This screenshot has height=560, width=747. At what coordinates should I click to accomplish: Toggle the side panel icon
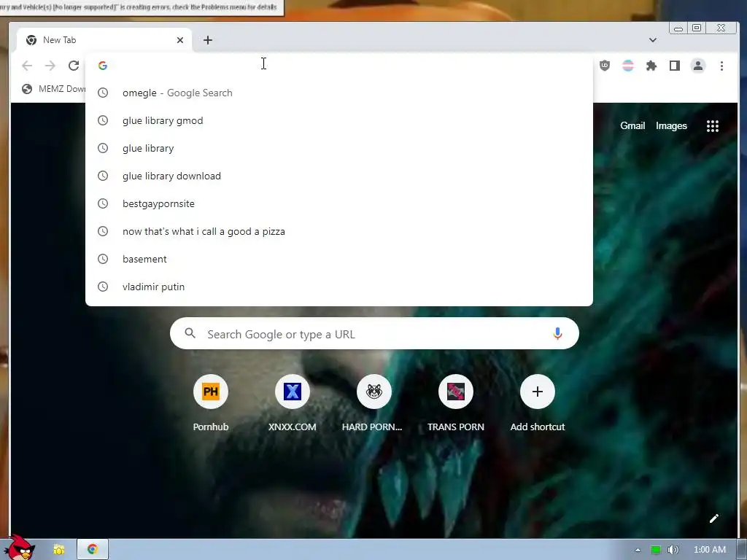[x=675, y=66]
